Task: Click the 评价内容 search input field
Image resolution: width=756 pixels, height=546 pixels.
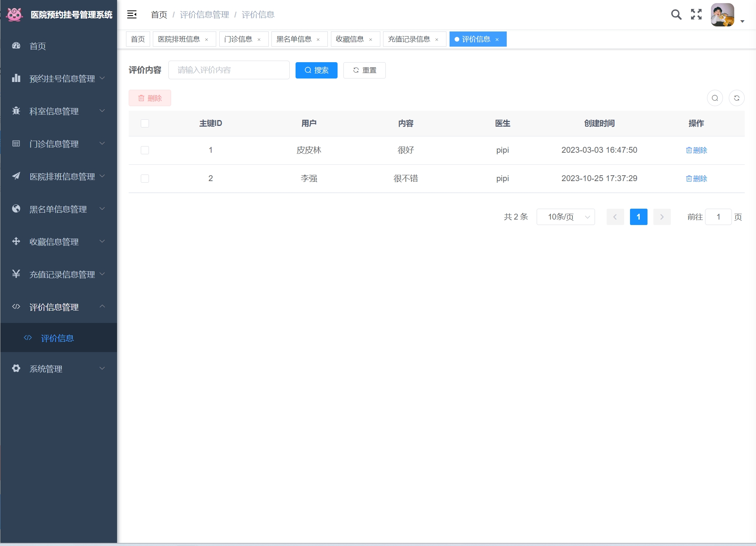Action: coord(229,70)
